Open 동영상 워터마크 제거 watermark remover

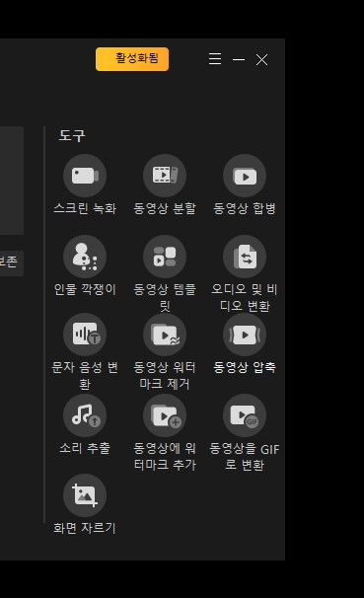165,335
